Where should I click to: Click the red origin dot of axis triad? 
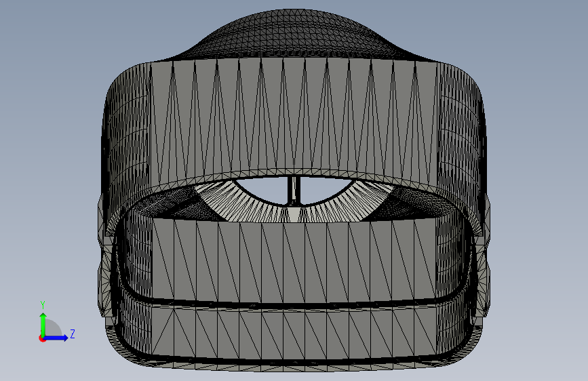pos(42,338)
